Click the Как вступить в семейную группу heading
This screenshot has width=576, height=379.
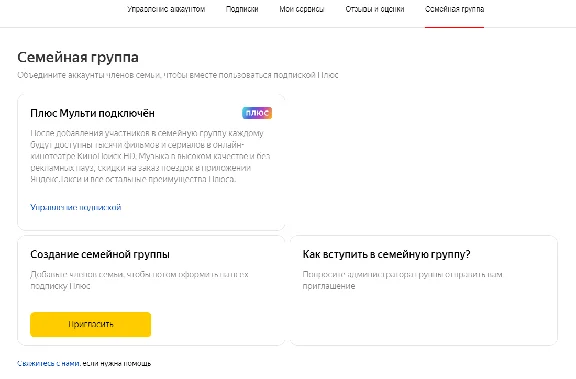click(386, 254)
